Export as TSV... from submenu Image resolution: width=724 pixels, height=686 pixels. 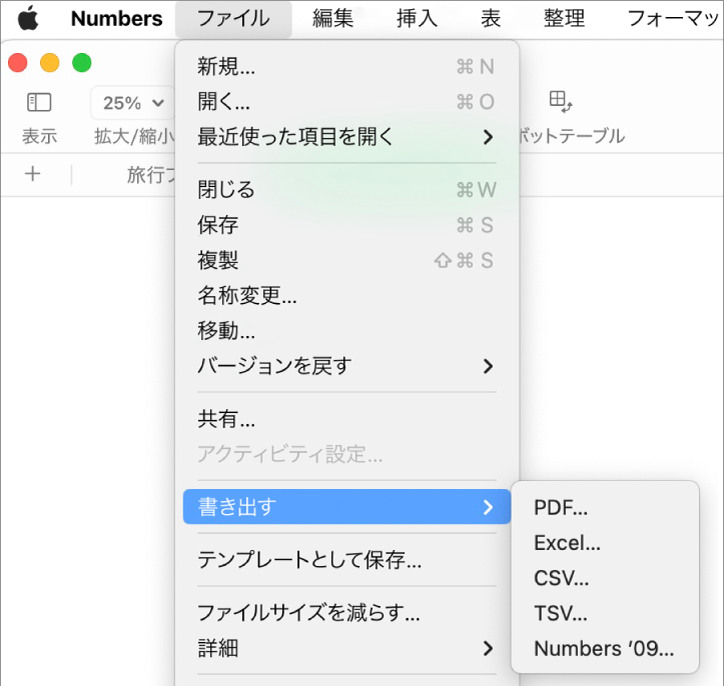coord(605,614)
